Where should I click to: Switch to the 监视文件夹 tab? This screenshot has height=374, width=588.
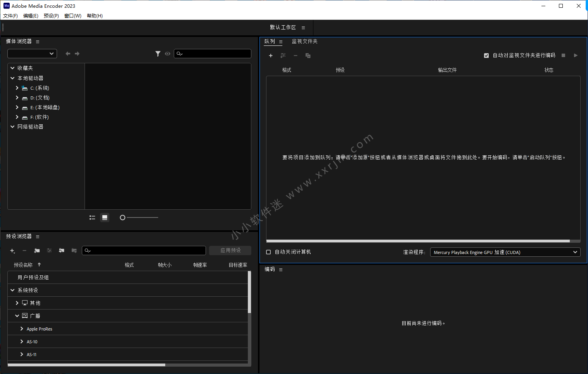point(304,42)
